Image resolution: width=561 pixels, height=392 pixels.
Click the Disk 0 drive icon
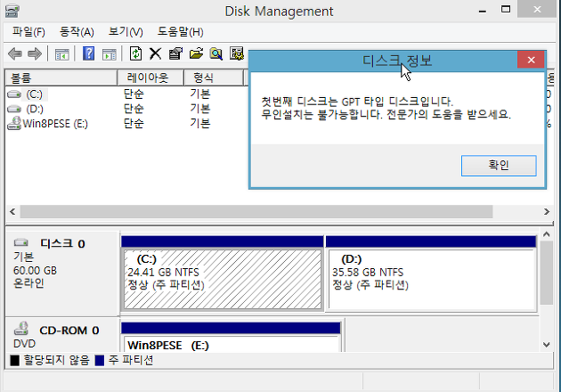click(21, 243)
